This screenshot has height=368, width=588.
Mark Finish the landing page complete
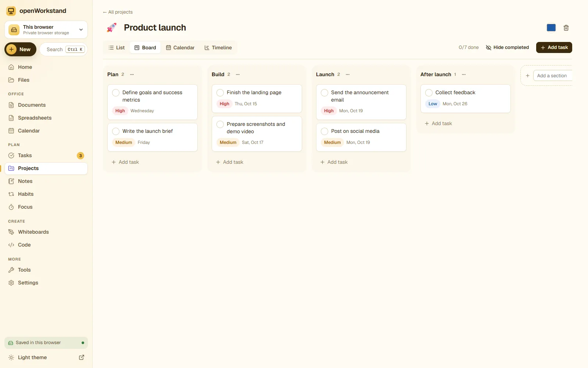click(x=220, y=93)
